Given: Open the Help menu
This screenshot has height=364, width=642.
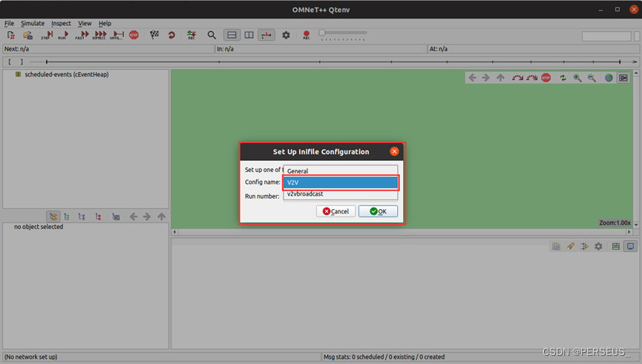Looking at the screenshot, I should [x=105, y=23].
